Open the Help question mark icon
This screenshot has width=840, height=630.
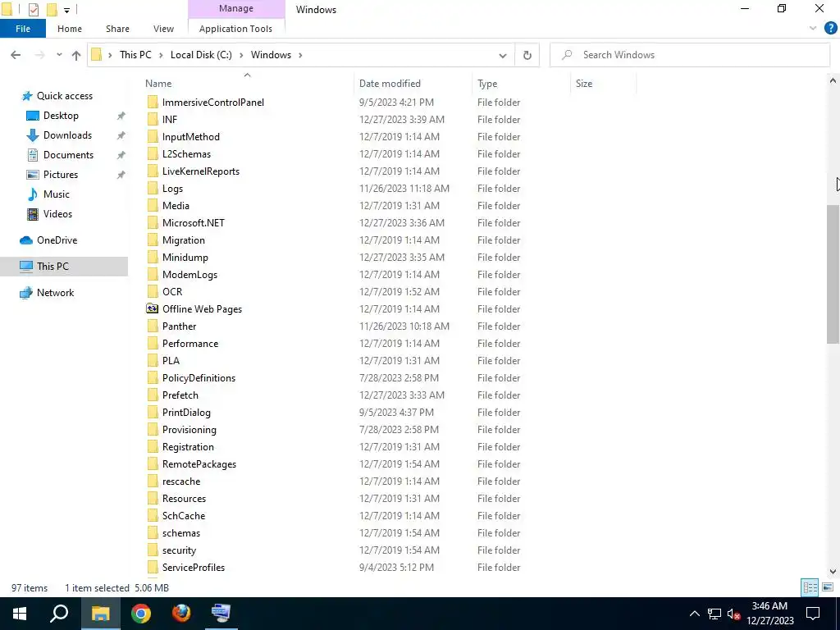pyautogui.click(x=830, y=29)
